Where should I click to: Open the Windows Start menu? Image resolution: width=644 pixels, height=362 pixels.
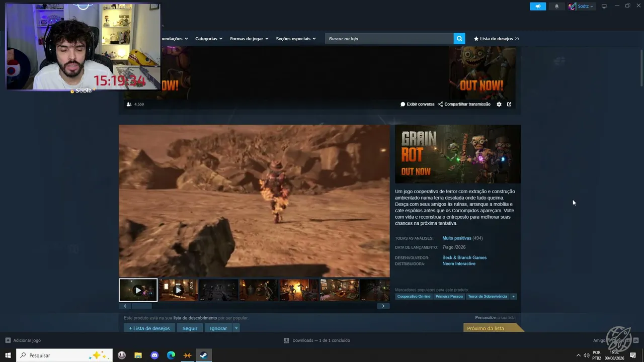8,355
